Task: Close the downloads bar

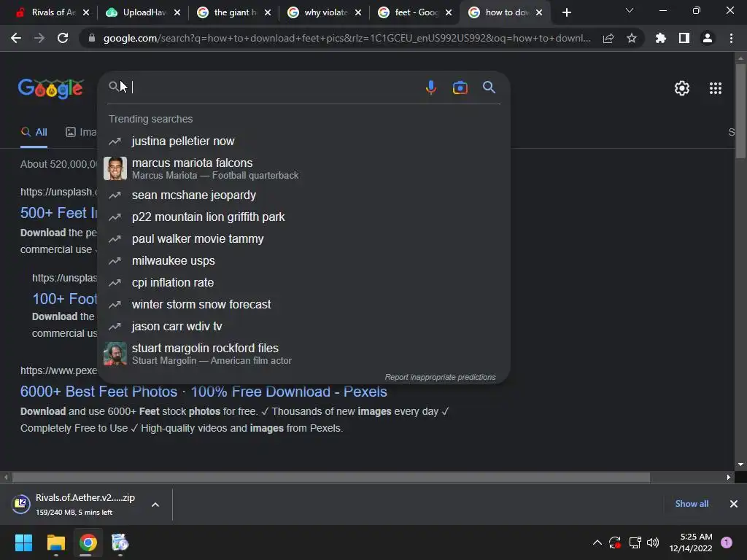Action: [x=734, y=504]
